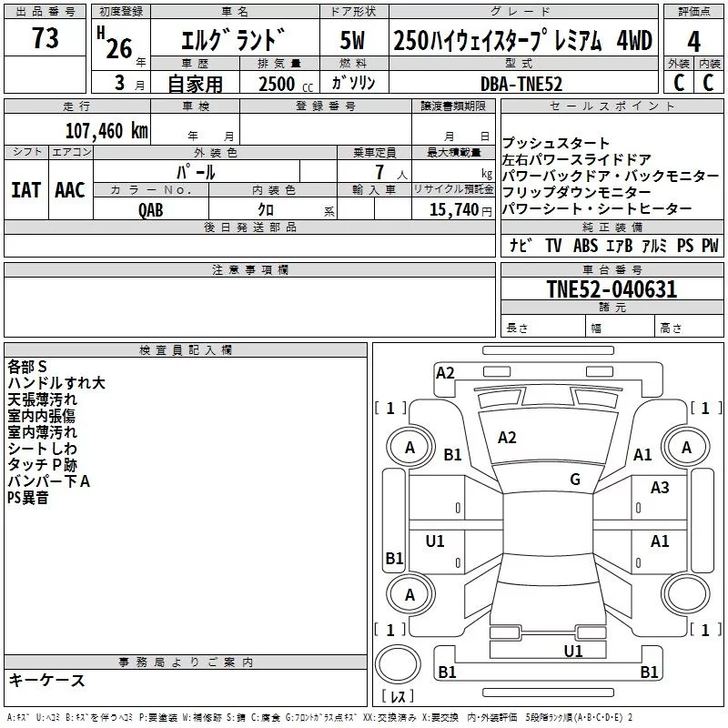The height and width of the screenshot is (728, 728).
Task: Select the セールスポイント section header
Action: point(612,106)
